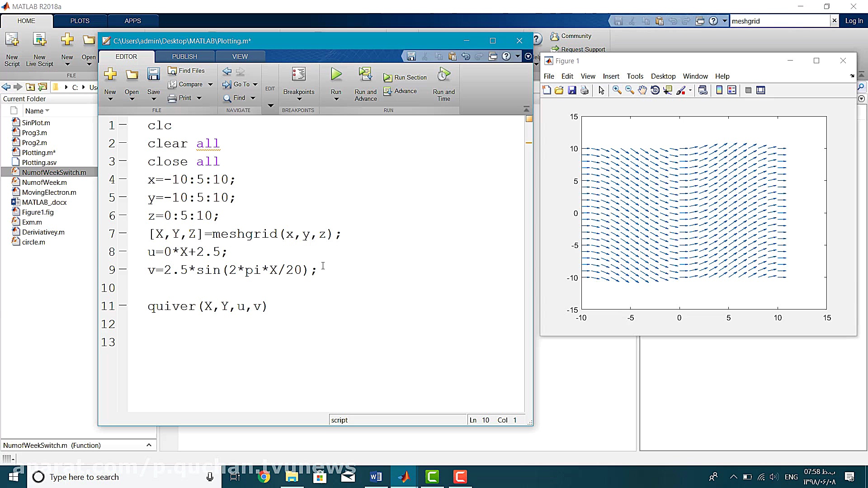This screenshot has height=488, width=868.
Task: Activate the Pan hand tool
Action: 642,90
